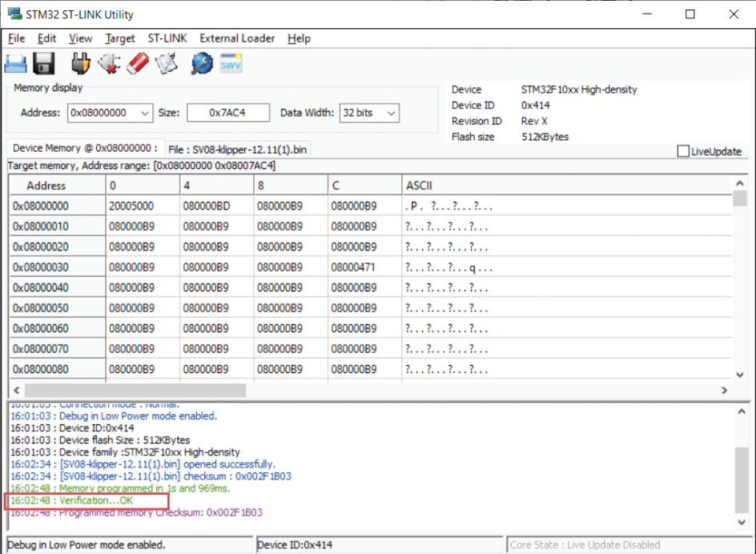Click the log panel scroll down arrow

point(742,522)
